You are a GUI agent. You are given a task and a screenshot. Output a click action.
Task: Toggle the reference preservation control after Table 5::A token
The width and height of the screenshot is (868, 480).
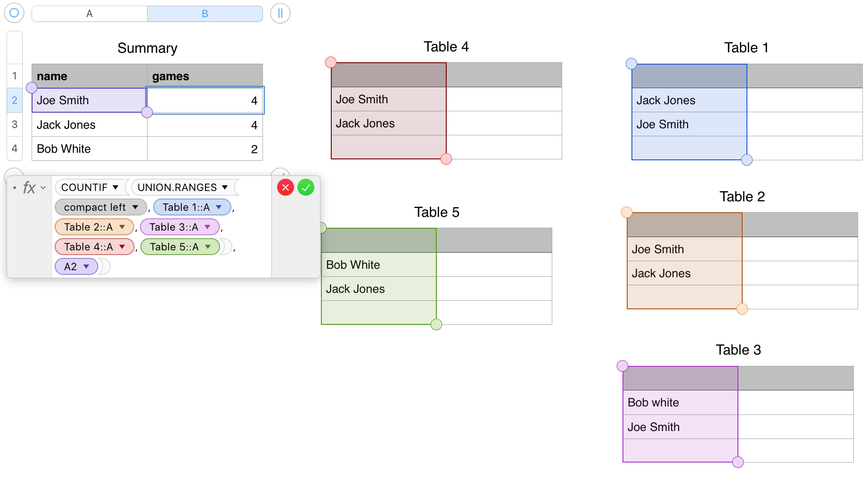(x=226, y=247)
